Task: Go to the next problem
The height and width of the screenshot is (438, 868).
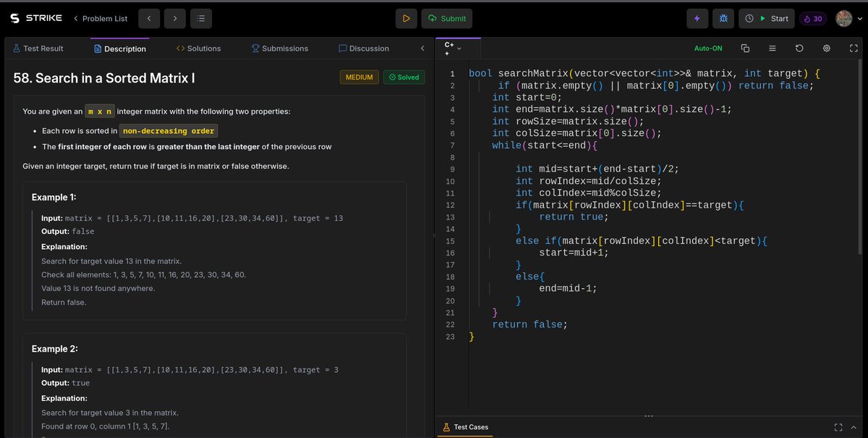Action: pos(174,18)
